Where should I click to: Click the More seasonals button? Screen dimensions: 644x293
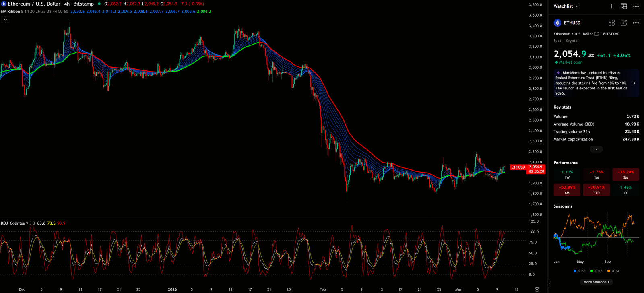[x=596, y=282]
